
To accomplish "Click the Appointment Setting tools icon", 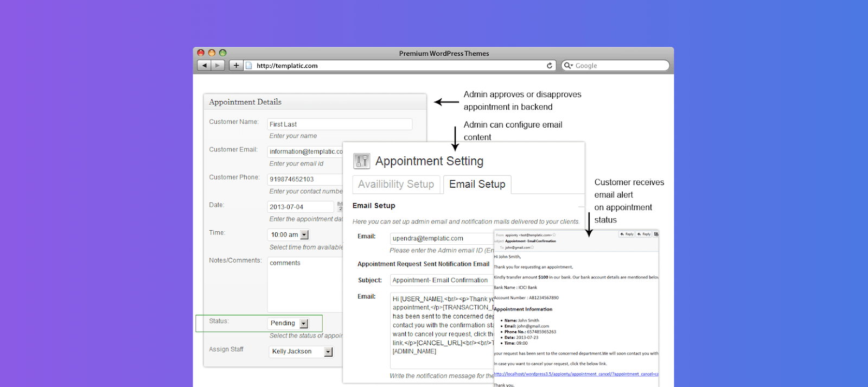I will point(362,161).
